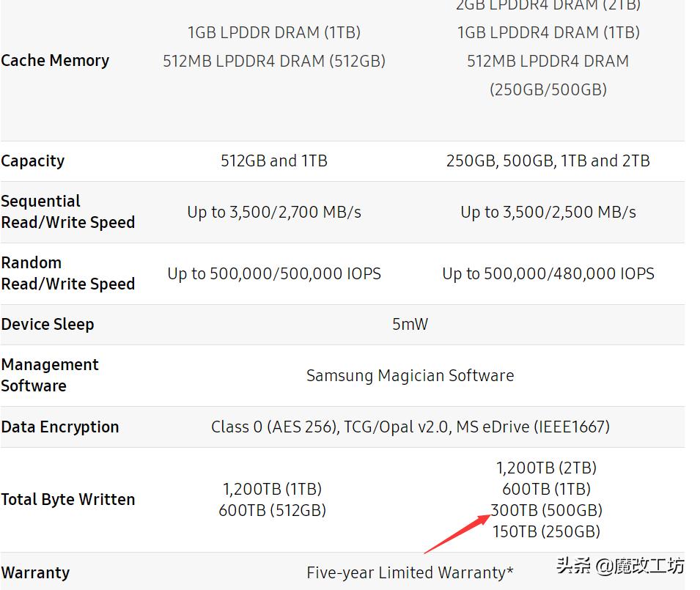Select the Capacity row label
Screen dimensions: 700x590
pos(33,161)
